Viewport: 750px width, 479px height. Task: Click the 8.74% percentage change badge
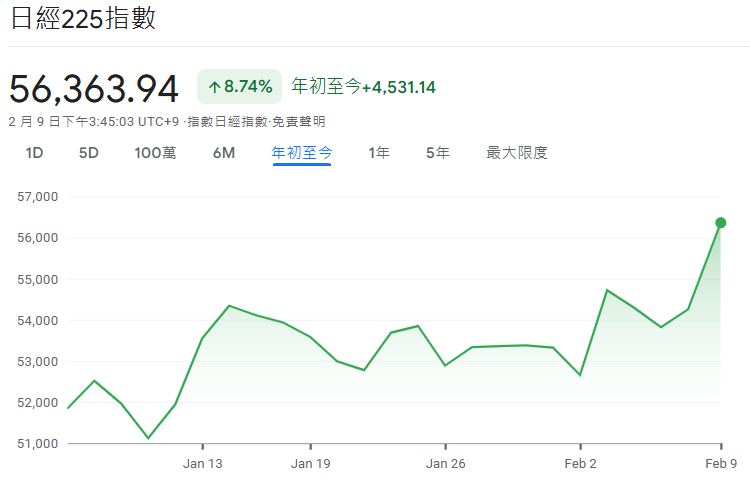pyautogui.click(x=240, y=87)
